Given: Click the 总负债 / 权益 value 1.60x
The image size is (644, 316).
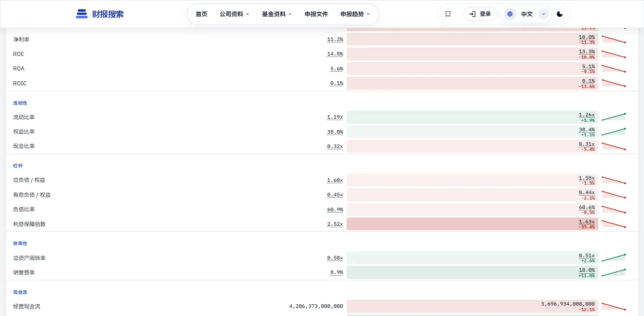Looking at the screenshot, I should click(x=335, y=180).
